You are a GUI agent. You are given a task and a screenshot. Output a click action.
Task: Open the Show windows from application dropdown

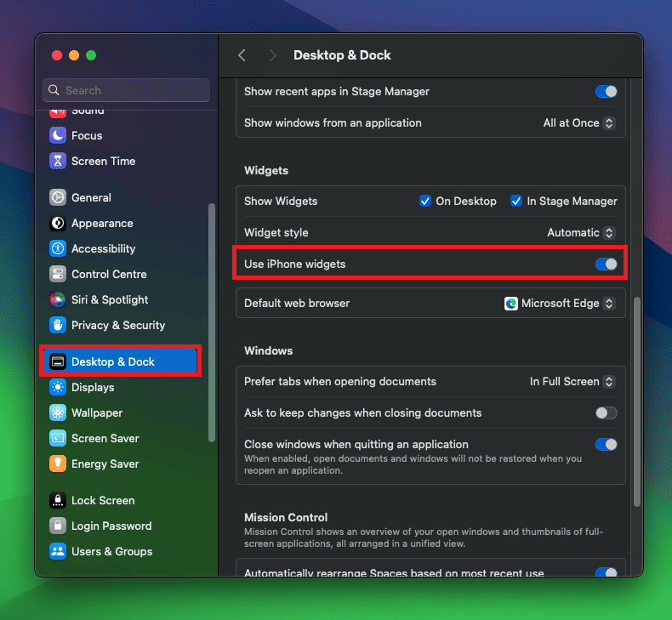point(579,123)
